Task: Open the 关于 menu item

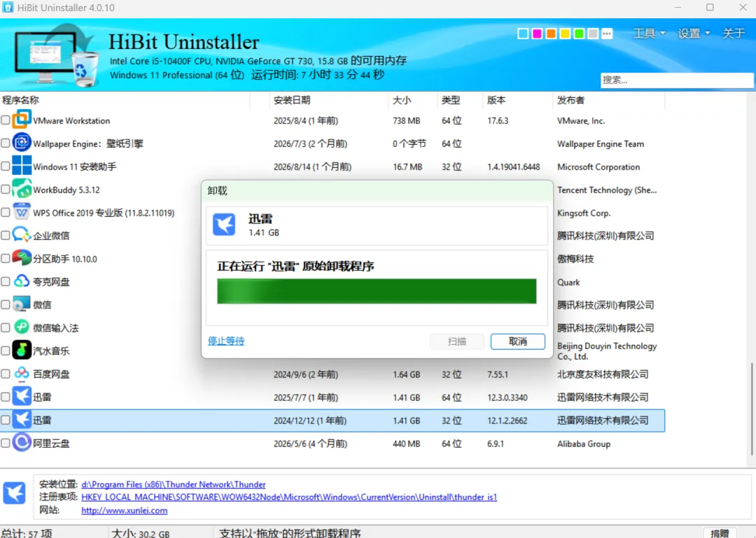Action: [734, 34]
